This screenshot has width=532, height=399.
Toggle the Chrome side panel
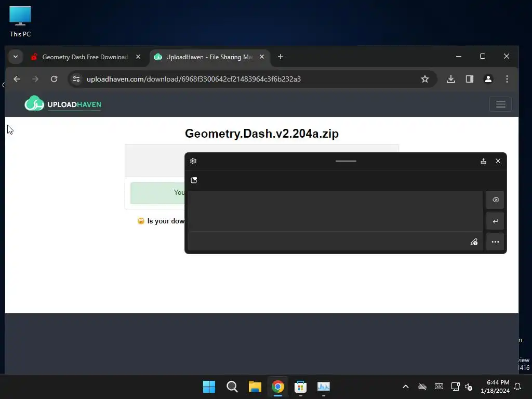coord(470,79)
